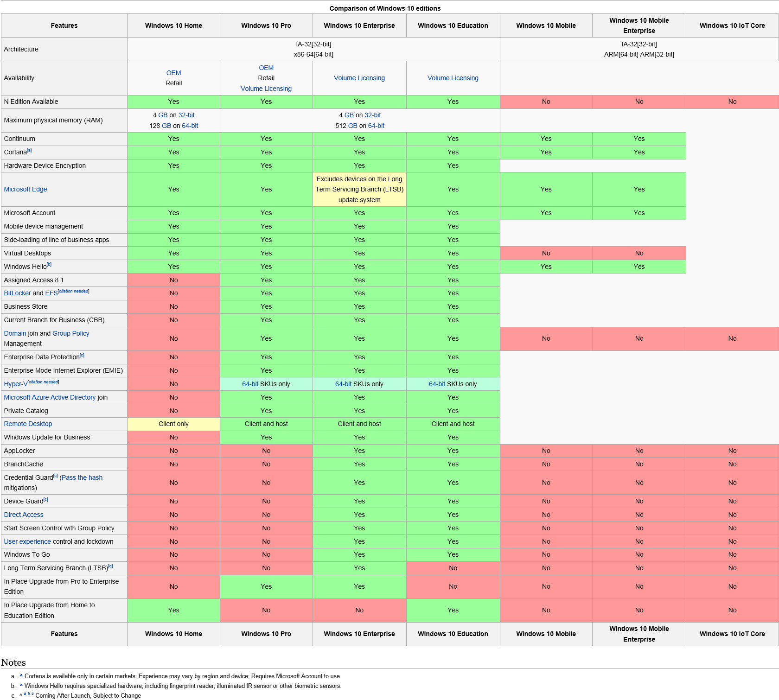Click the 'Private Catalog' row label
This screenshot has width=779, height=700.
point(26,411)
